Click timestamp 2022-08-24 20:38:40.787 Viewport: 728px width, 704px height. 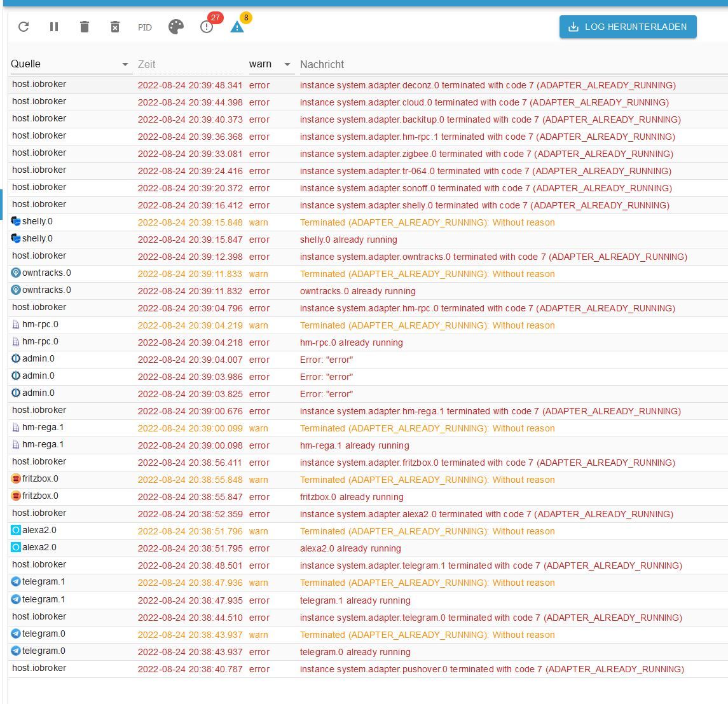[190, 669]
